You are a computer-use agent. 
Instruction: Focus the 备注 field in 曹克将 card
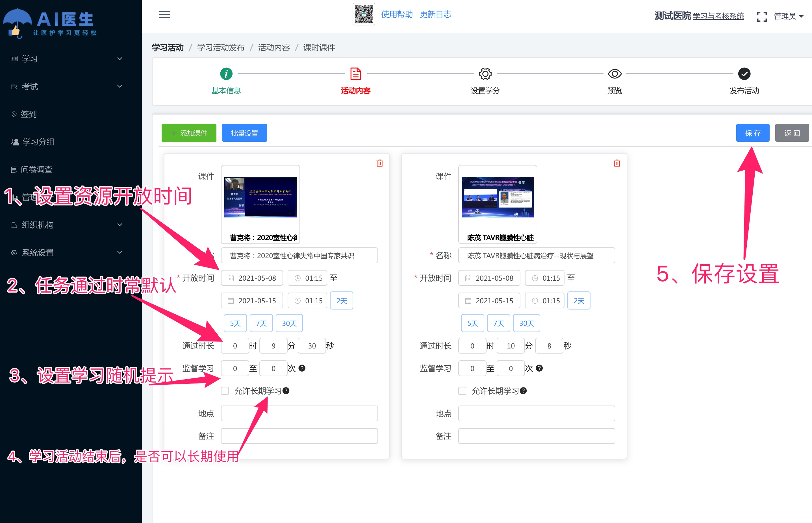[x=299, y=436]
